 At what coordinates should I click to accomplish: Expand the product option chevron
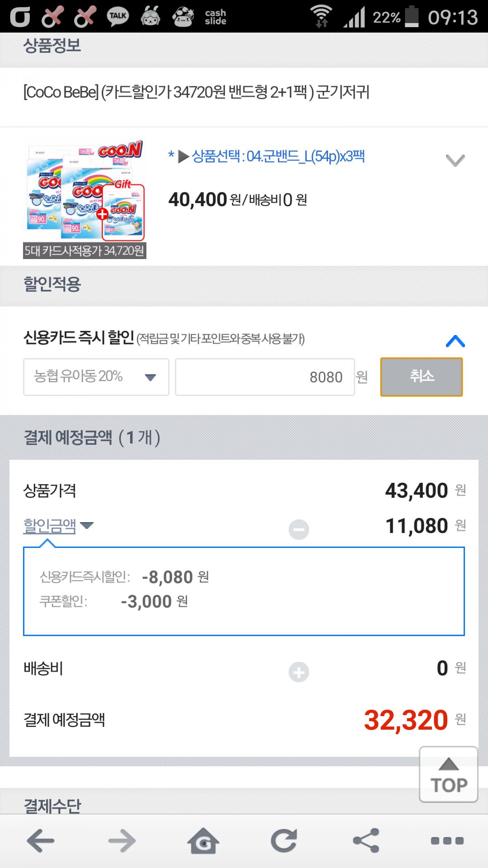pyautogui.click(x=455, y=160)
